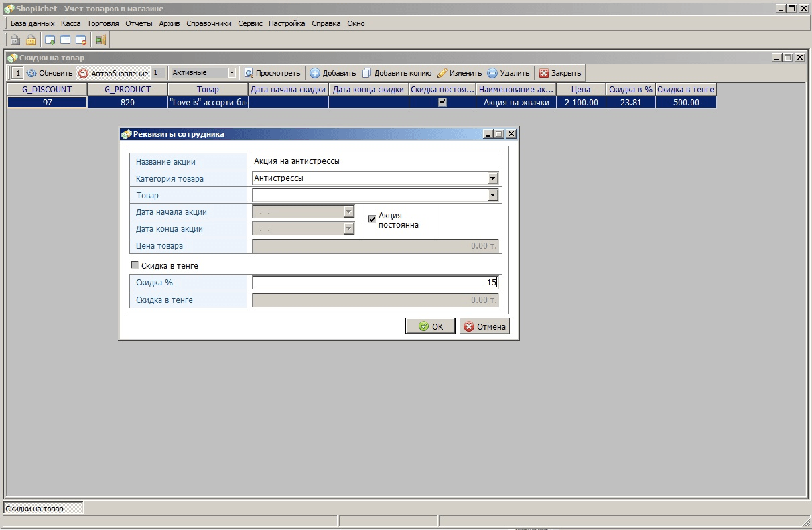
Task: Open the Сервис menu
Action: point(251,23)
